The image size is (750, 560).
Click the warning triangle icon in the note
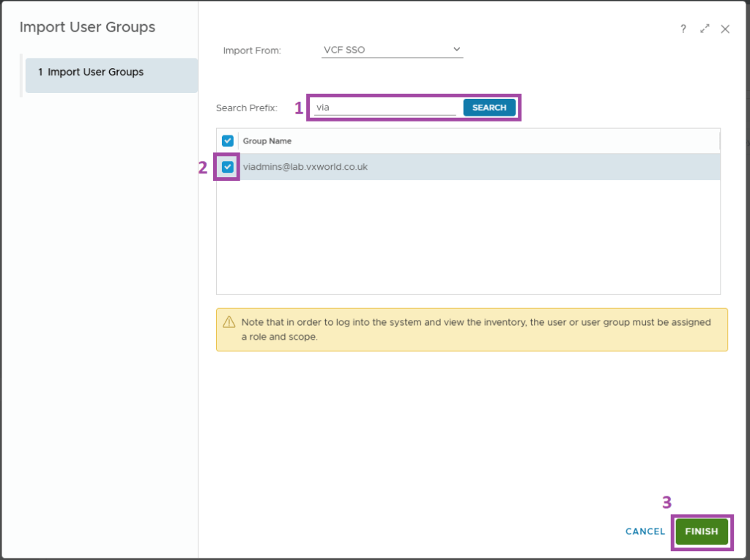click(229, 322)
